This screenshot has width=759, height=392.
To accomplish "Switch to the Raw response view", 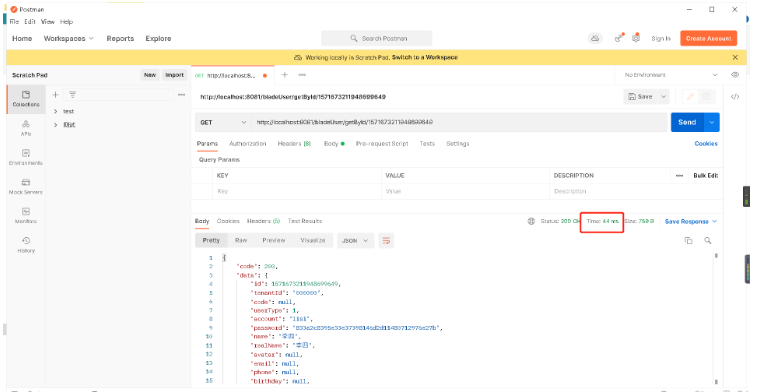I will coord(241,241).
